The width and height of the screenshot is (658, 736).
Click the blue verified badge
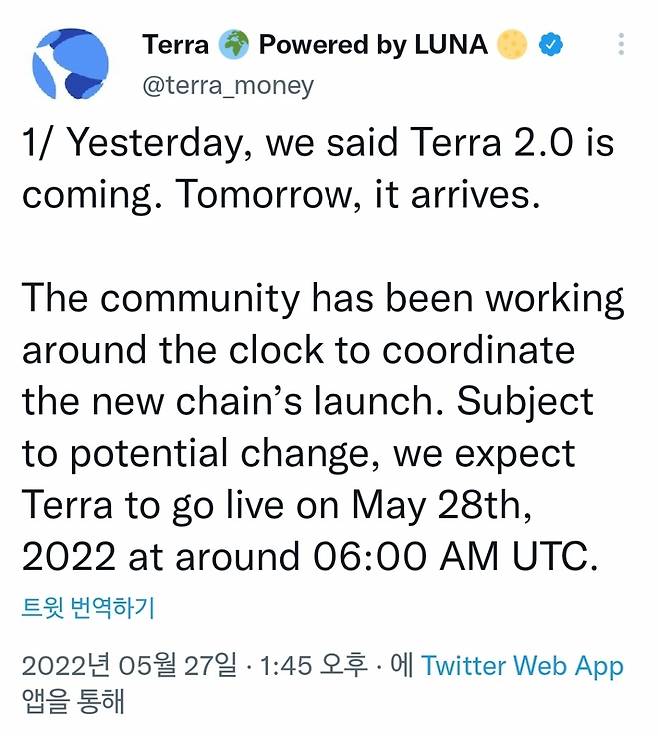(551, 45)
